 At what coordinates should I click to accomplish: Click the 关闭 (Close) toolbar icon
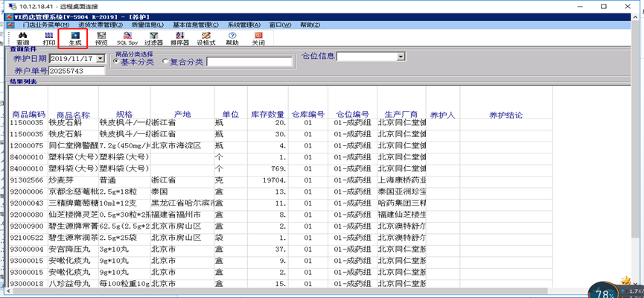(x=258, y=38)
